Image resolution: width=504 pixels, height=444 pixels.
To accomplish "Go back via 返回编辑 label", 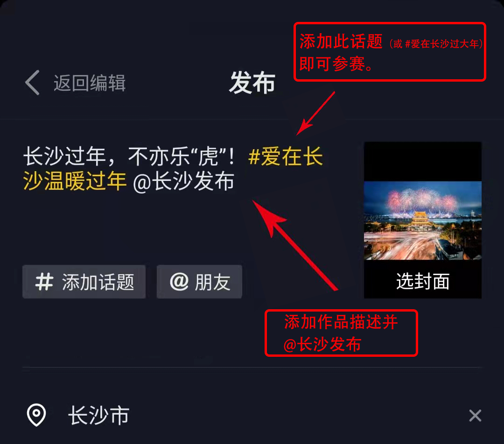I will pyautogui.click(x=90, y=83).
